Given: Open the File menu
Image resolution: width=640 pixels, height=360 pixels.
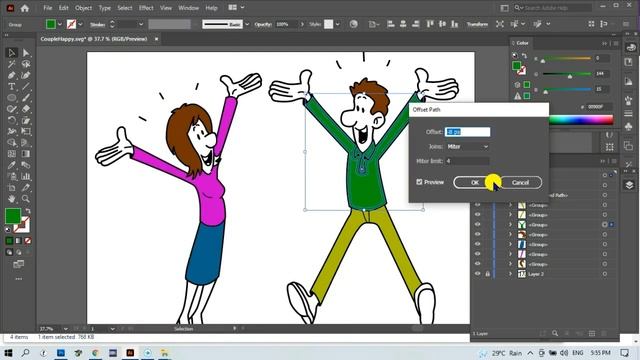Looking at the screenshot, I should 48,8.
